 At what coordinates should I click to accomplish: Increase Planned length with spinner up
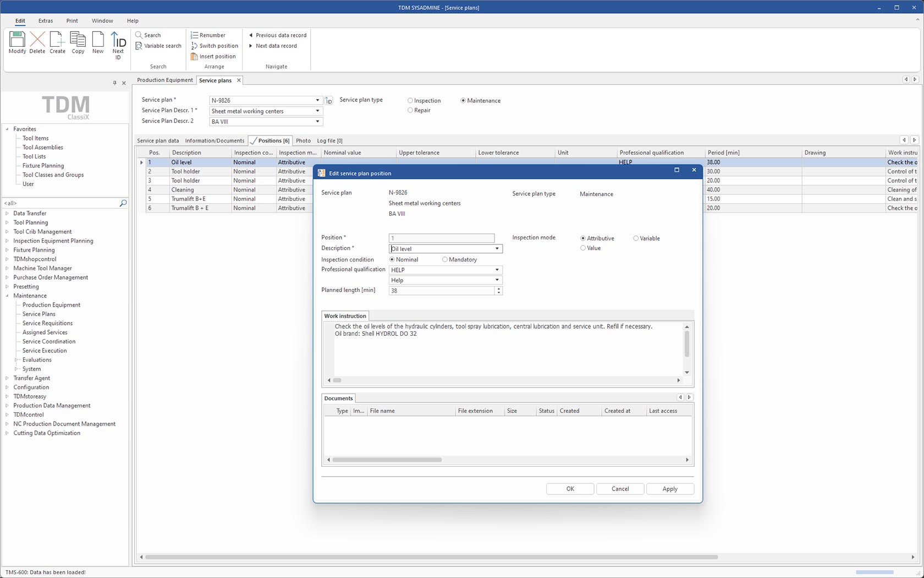pos(498,288)
